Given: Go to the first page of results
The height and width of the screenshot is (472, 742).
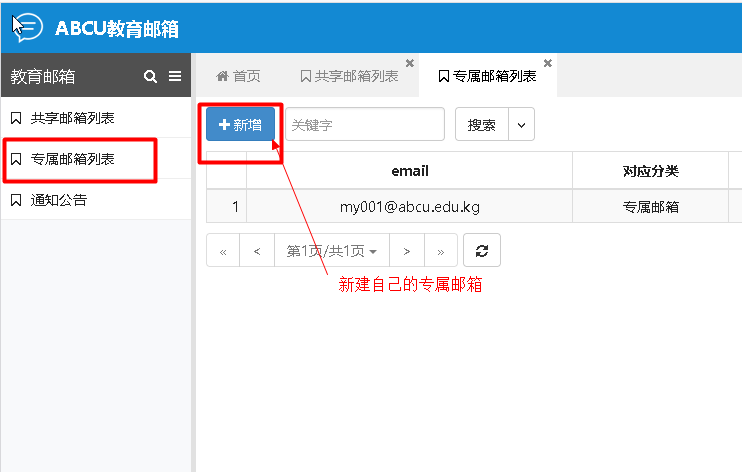Looking at the screenshot, I should [x=223, y=251].
